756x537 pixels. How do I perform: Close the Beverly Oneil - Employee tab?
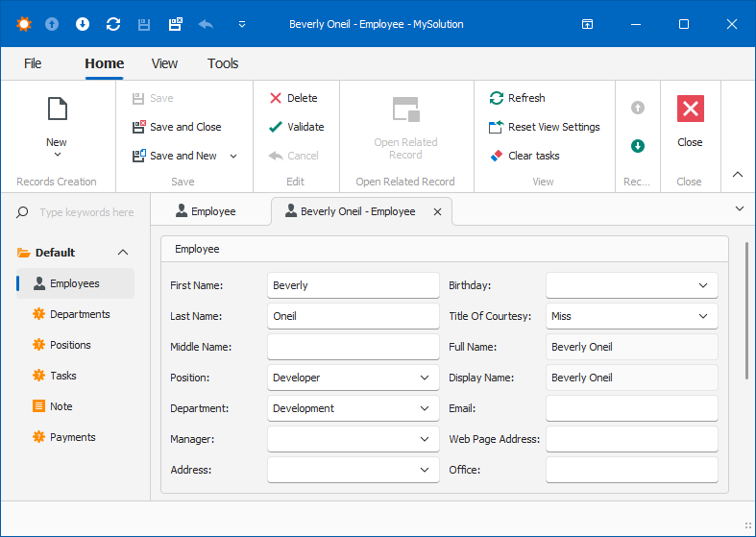tap(437, 212)
